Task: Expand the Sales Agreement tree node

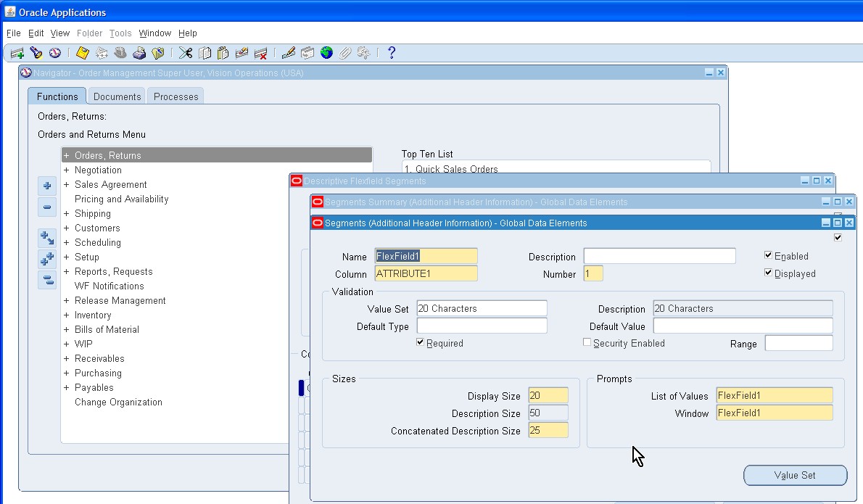Action: pyautogui.click(x=66, y=184)
